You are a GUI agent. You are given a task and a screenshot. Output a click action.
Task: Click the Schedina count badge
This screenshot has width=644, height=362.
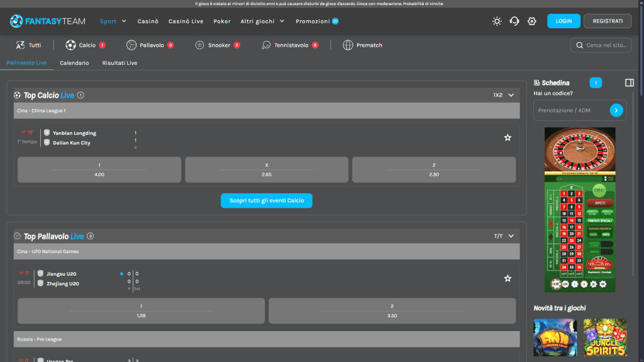(596, 82)
